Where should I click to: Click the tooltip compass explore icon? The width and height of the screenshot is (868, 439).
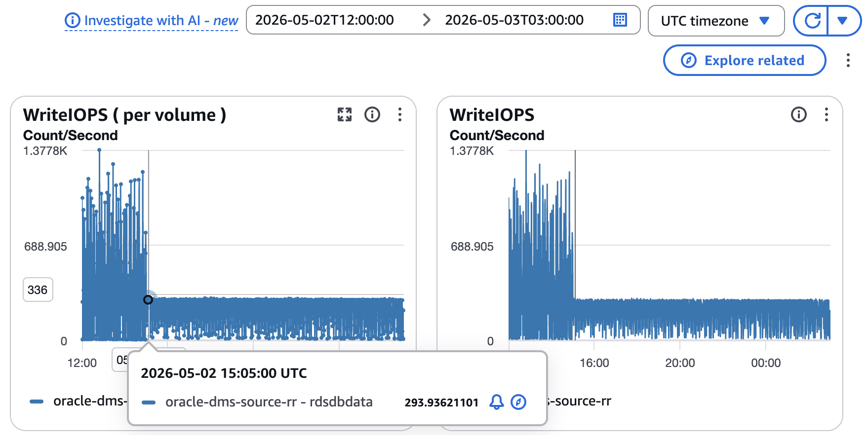[518, 402]
